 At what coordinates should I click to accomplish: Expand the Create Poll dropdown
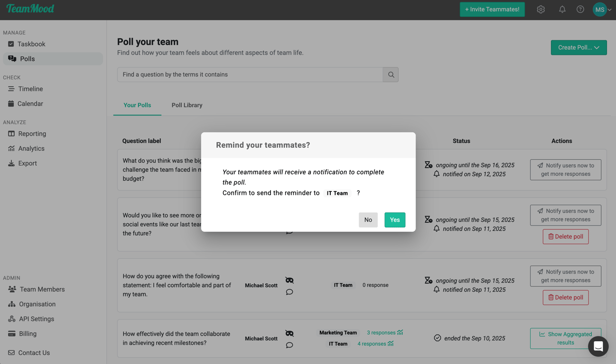coord(579,47)
